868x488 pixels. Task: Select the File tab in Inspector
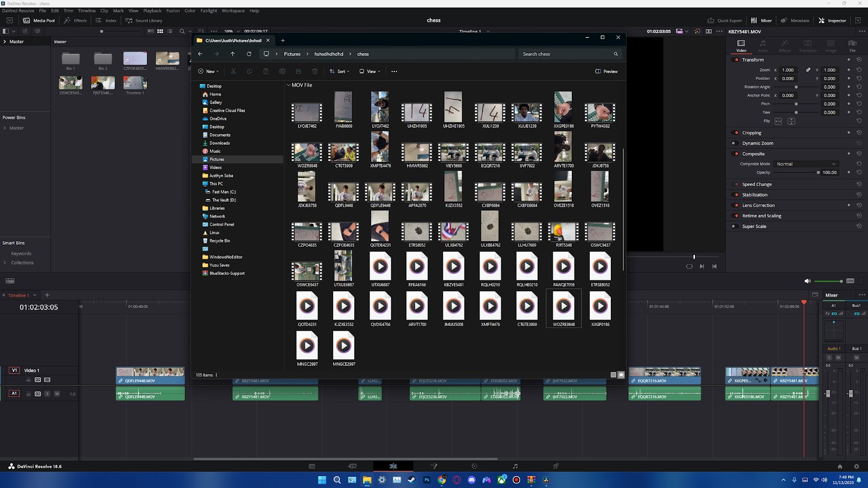852,46
